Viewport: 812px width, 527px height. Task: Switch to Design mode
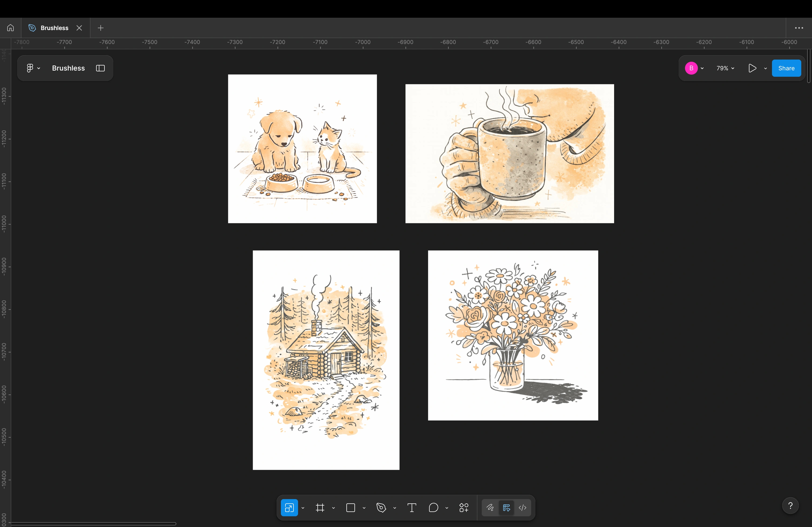coord(506,508)
